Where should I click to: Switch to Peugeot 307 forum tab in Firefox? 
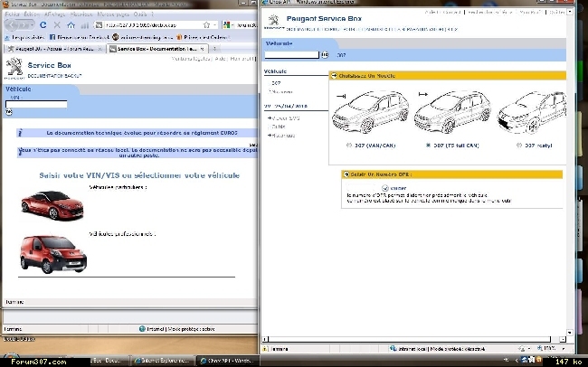[x=55, y=49]
